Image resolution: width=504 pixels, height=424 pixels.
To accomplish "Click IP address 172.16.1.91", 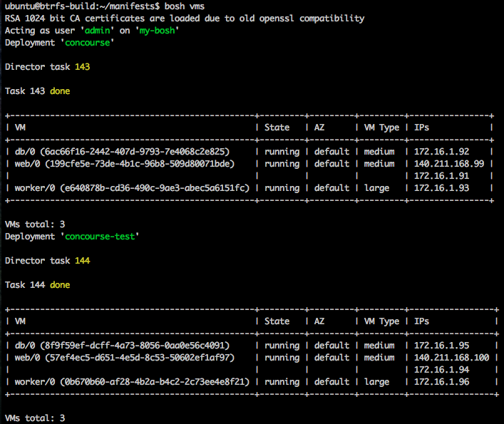I will (442, 176).
